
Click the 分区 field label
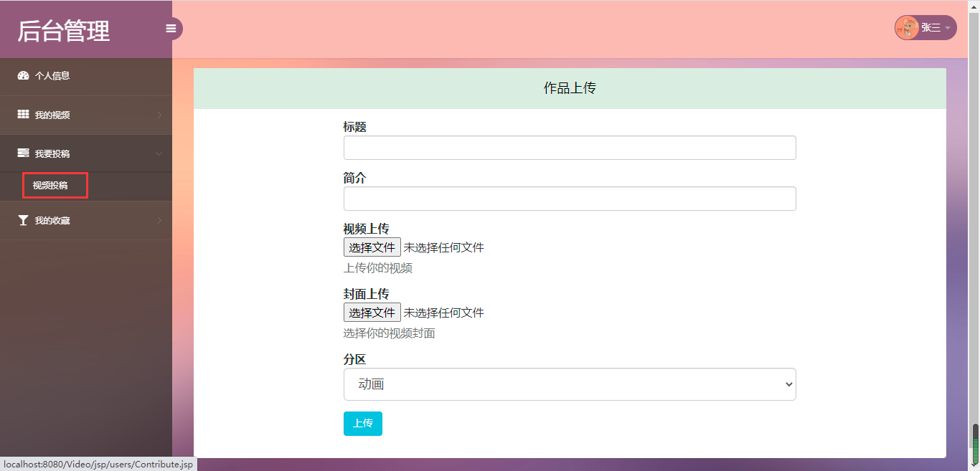(x=355, y=359)
